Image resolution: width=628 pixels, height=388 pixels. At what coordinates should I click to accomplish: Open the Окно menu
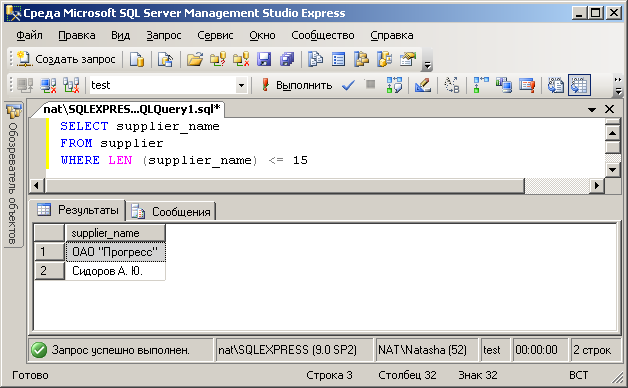(262, 35)
